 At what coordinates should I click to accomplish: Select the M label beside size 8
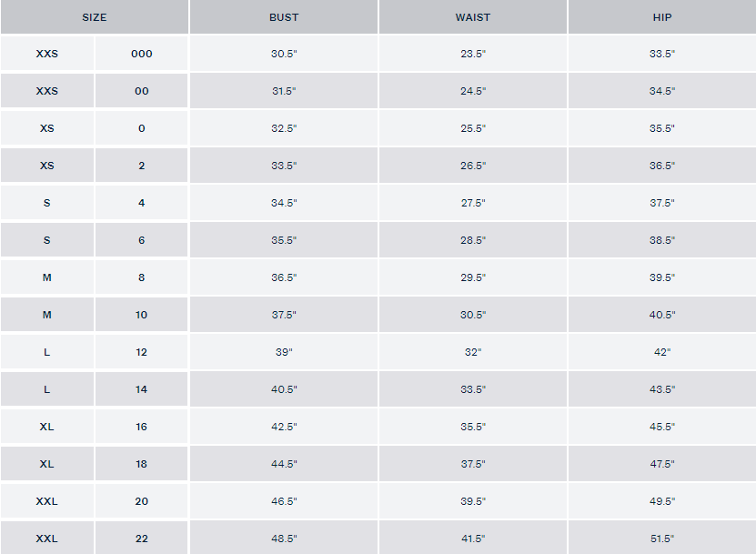tap(47, 277)
